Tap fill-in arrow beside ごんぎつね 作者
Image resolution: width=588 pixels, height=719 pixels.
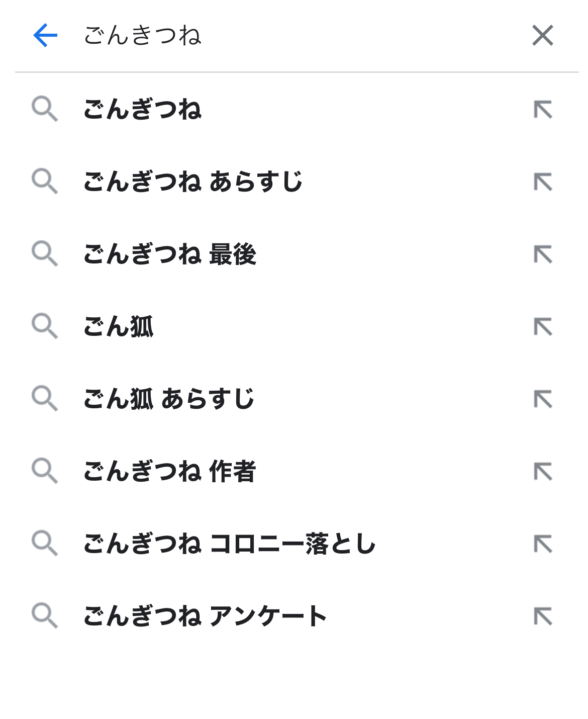tap(543, 471)
